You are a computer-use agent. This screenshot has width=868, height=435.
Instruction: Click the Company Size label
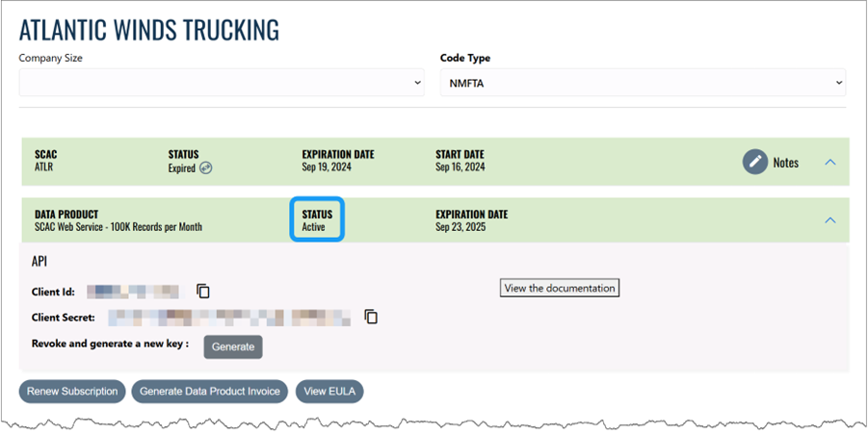pyautogui.click(x=50, y=58)
